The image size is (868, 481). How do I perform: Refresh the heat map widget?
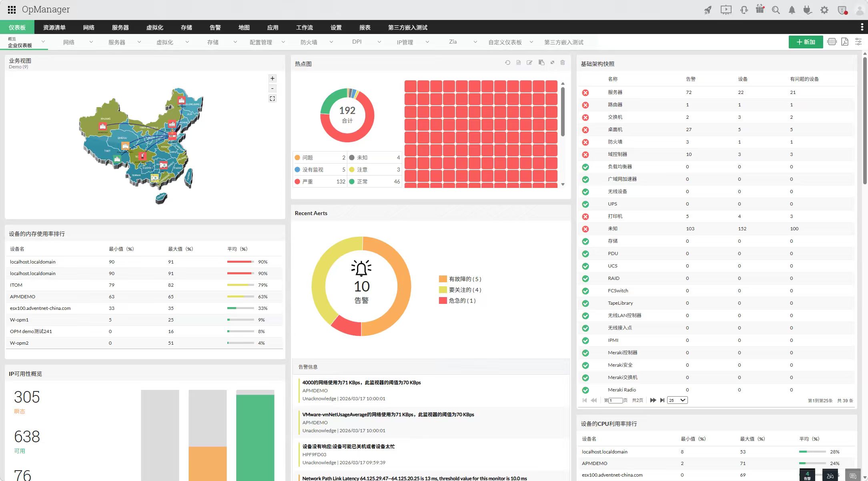(x=507, y=63)
